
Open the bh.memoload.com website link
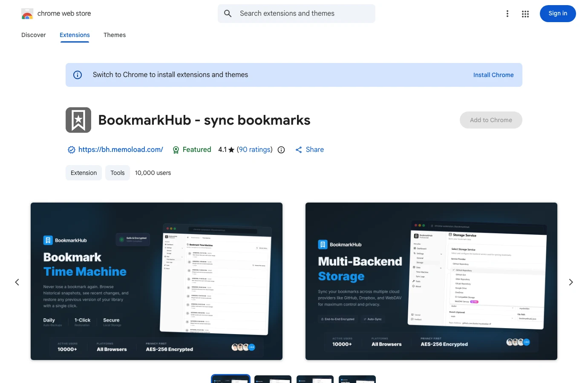(x=121, y=150)
